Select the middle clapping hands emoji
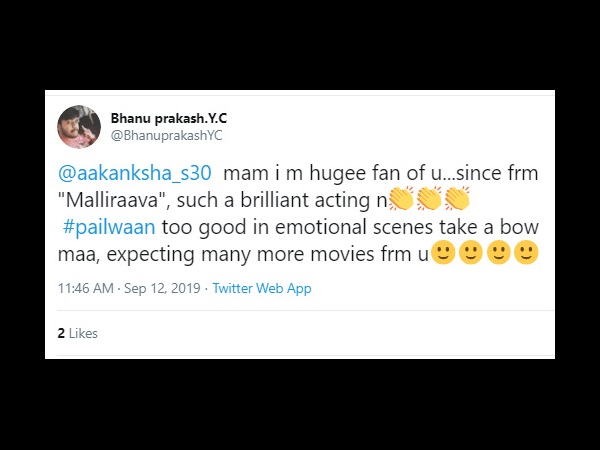This screenshot has height=450, width=600. (x=429, y=199)
